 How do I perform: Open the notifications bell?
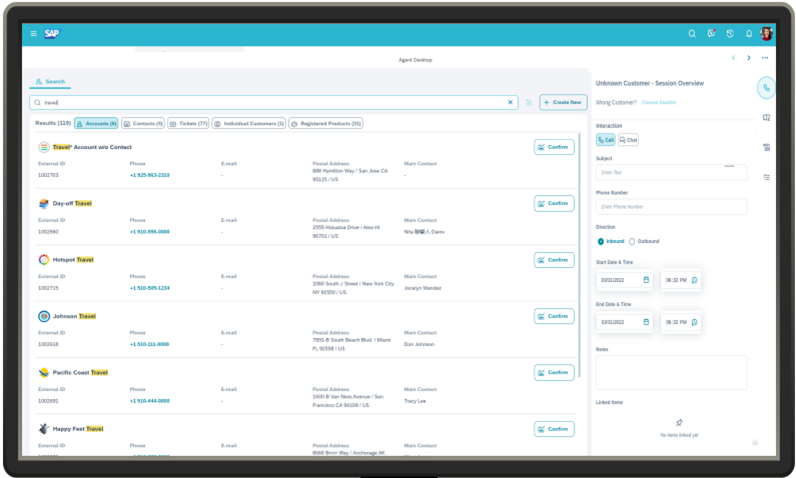(x=749, y=33)
